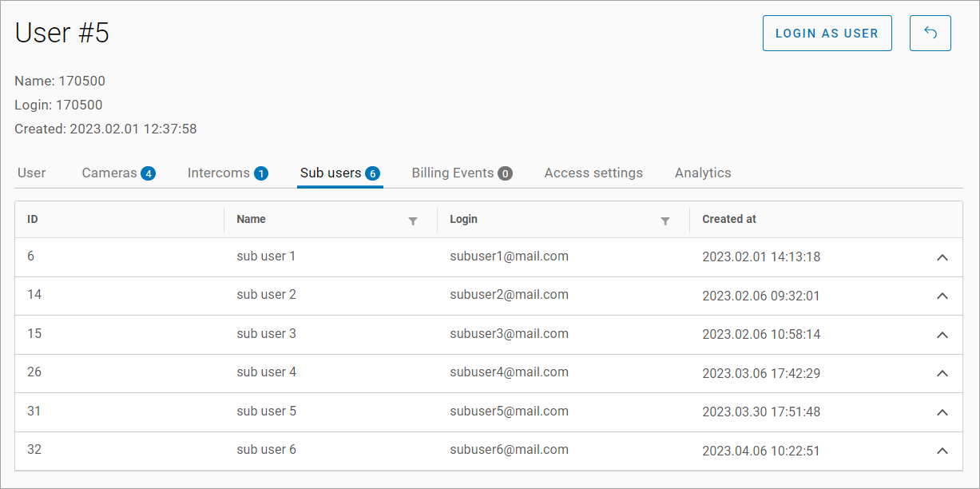Expand the sub user 2 row chevron

click(942, 296)
